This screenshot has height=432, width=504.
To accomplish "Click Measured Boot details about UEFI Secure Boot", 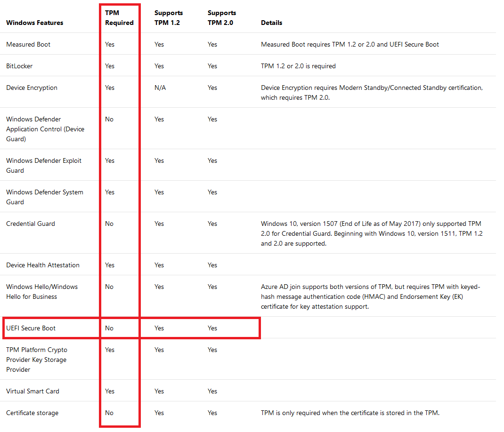I will pos(350,44).
